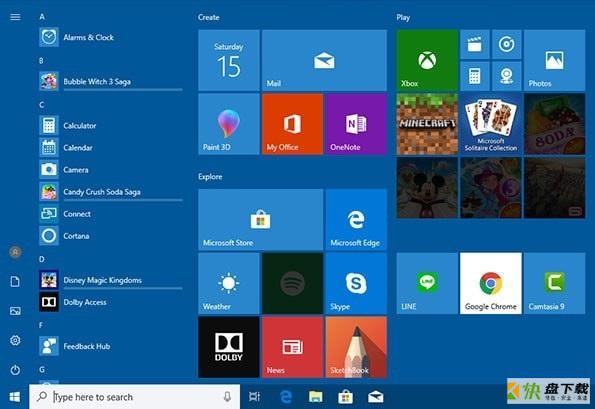Open Calendar in the app list

click(x=110, y=147)
